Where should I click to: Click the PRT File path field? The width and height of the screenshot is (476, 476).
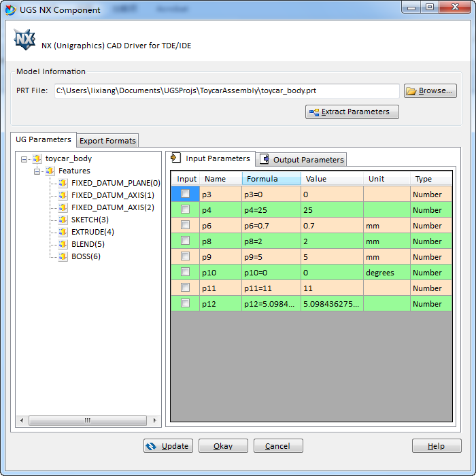pyautogui.click(x=226, y=90)
